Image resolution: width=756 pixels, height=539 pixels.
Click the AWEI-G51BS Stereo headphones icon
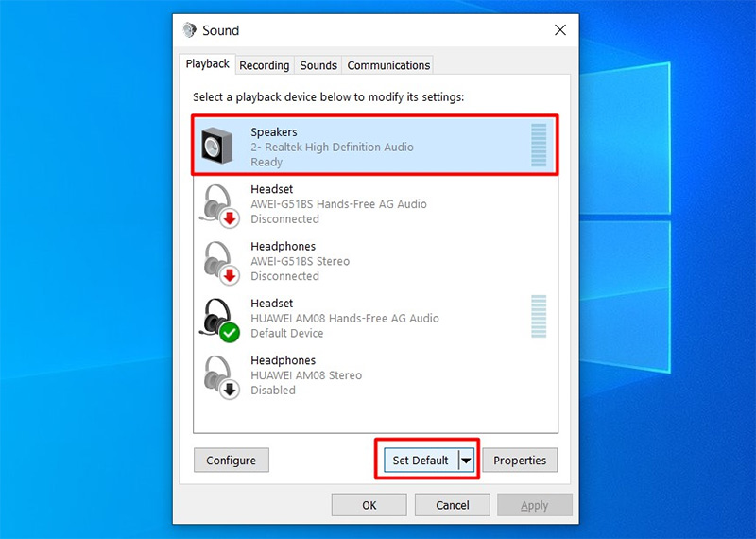pos(219,262)
